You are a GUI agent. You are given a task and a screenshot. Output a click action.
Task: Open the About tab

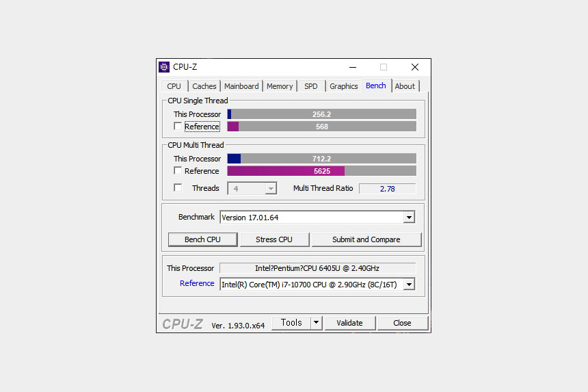coord(405,86)
